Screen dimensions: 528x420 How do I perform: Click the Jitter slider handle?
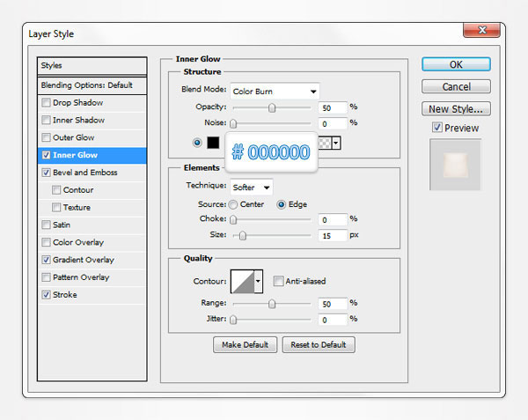pos(233,320)
